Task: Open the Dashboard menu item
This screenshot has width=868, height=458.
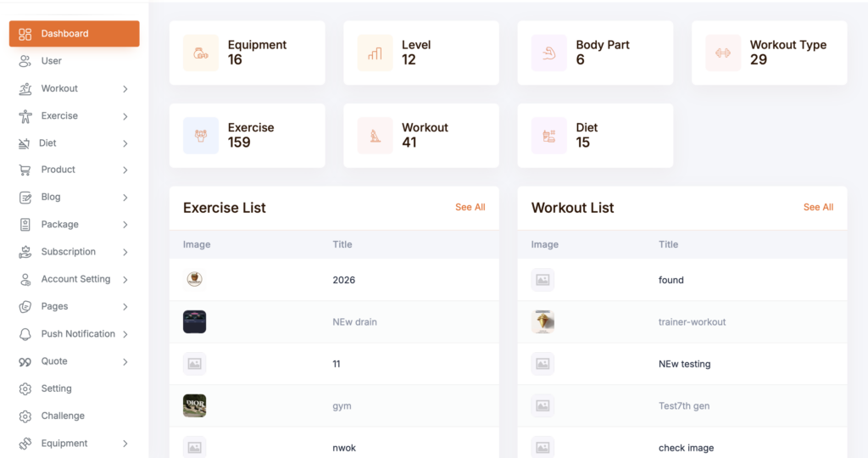Action: point(75,34)
